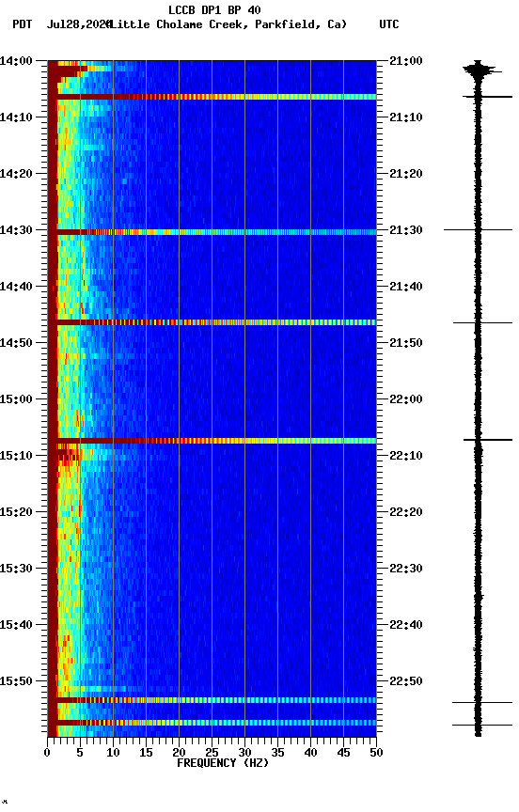Click the 25 Hz frequency tick label
Screen dimensions: 519x812
pyautogui.click(x=212, y=753)
